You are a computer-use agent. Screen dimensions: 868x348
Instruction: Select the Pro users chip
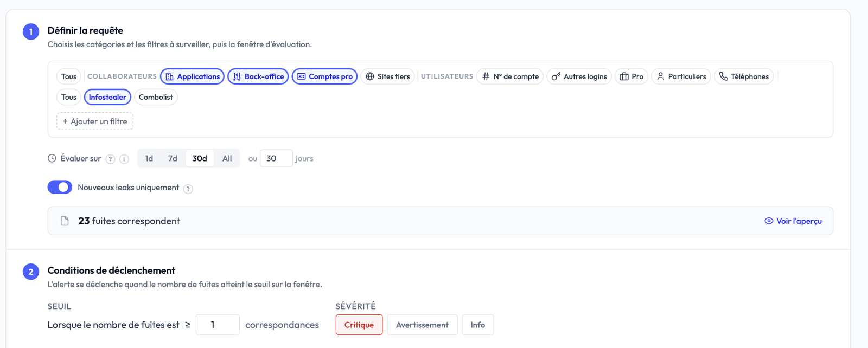click(x=631, y=76)
